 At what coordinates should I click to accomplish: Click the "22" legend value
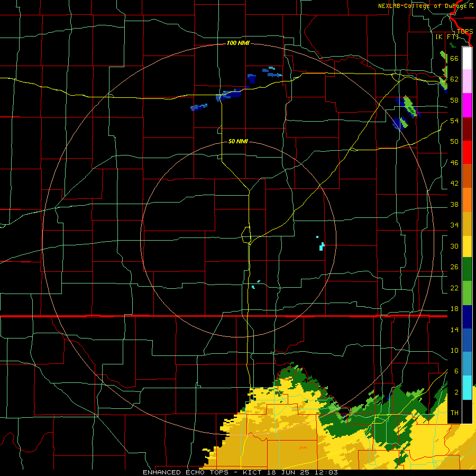point(454,288)
